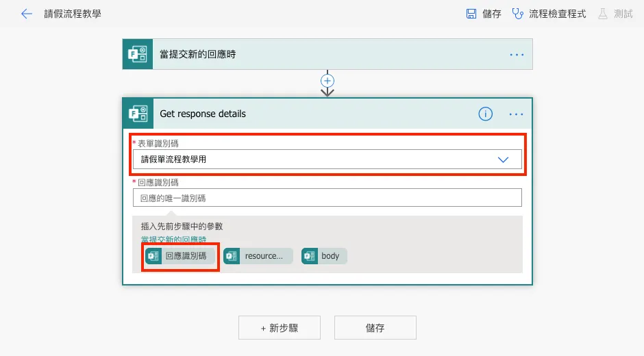
Task: Click the Forms icon on Get response details
Action: [138, 114]
